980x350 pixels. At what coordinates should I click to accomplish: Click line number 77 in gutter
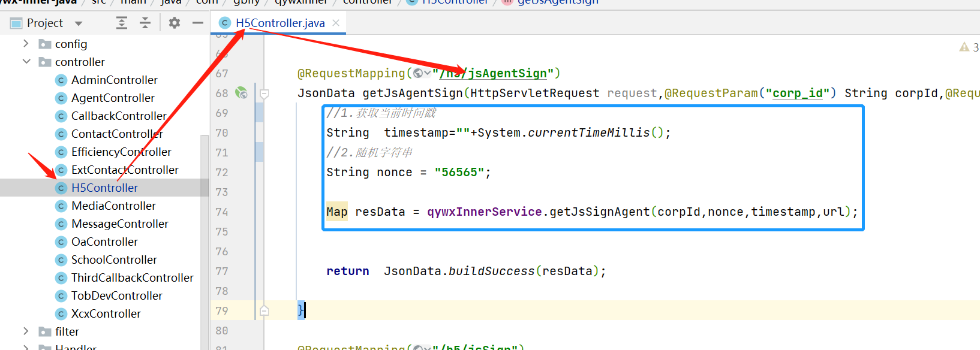[x=222, y=271]
